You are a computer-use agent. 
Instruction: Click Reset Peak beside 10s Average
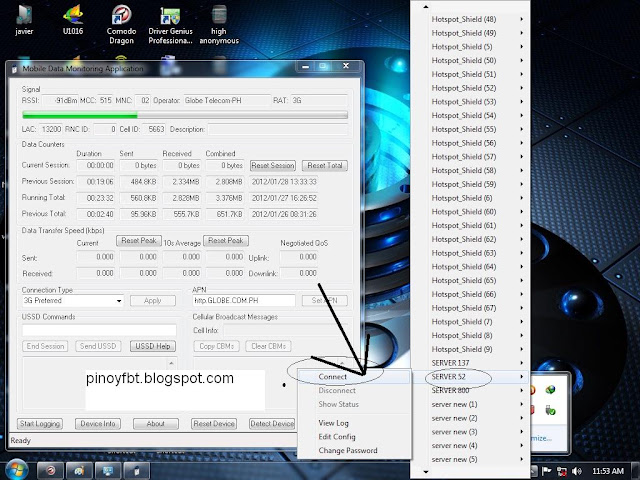tap(226, 241)
